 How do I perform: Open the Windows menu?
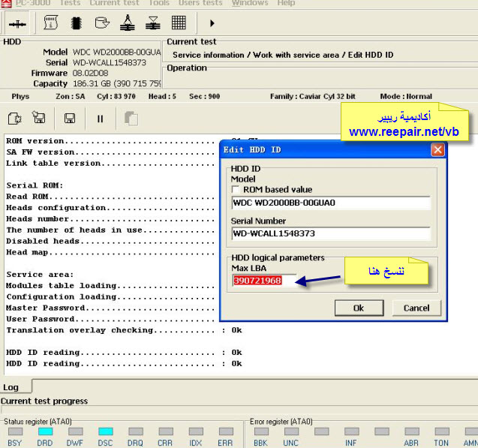[250, 3]
